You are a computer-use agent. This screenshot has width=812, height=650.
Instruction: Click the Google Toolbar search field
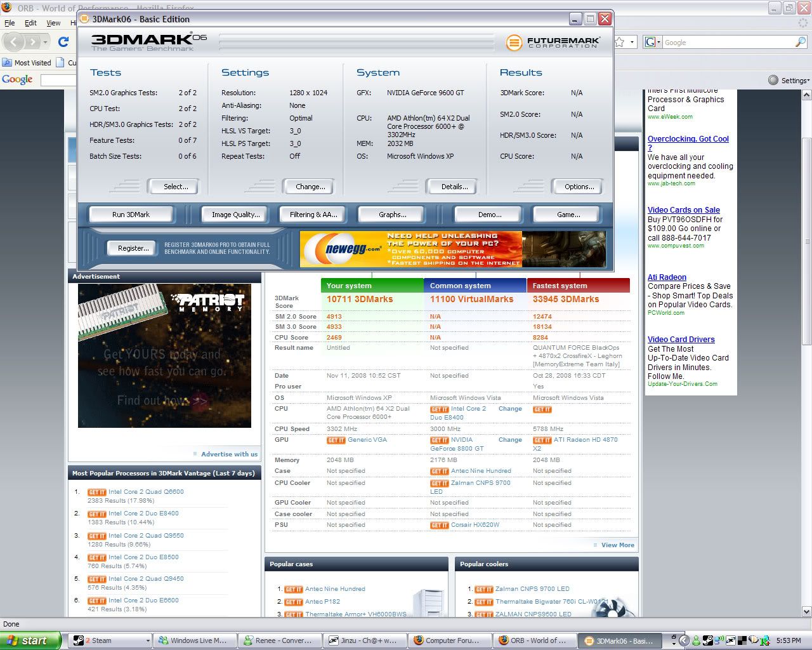(x=58, y=80)
